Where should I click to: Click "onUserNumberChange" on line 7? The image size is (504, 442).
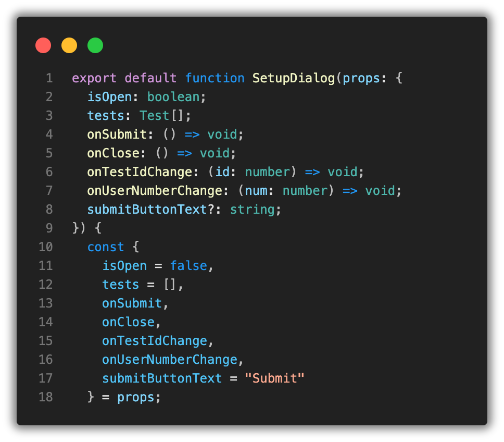click(155, 190)
